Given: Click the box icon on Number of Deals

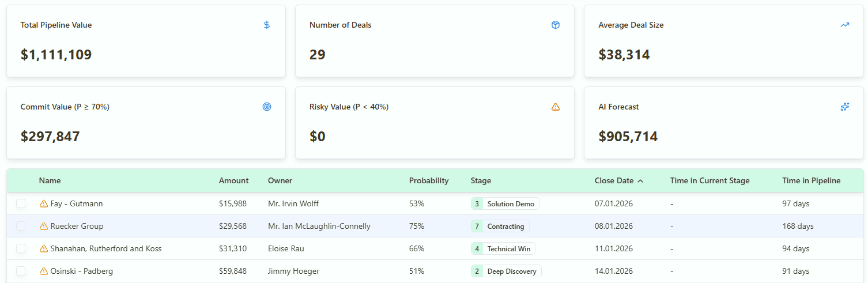Looking at the screenshot, I should click(556, 25).
